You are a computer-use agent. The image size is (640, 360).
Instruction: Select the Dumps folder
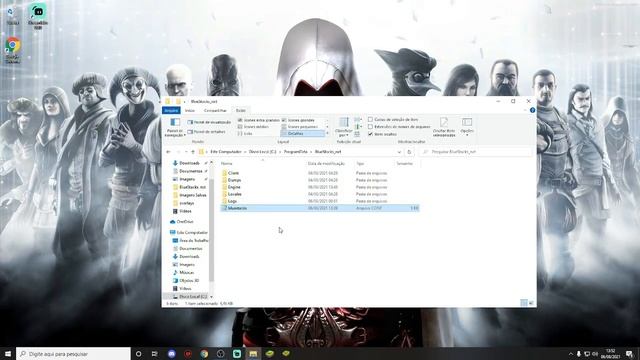pos(234,180)
